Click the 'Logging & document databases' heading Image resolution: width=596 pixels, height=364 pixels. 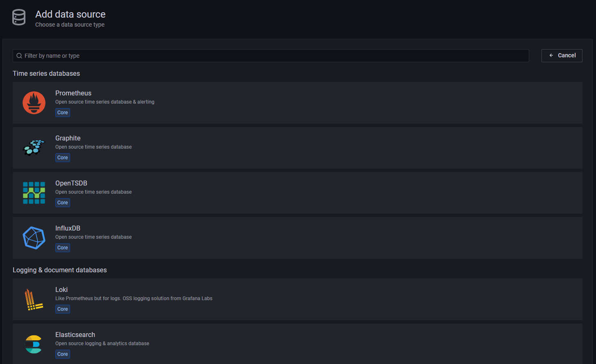(x=60, y=270)
